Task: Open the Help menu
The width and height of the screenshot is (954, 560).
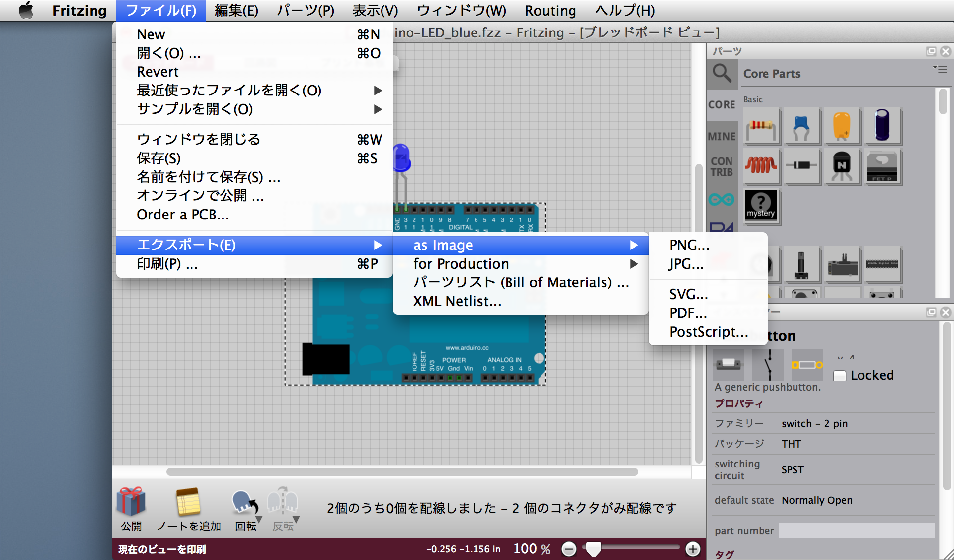Action: [625, 10]
